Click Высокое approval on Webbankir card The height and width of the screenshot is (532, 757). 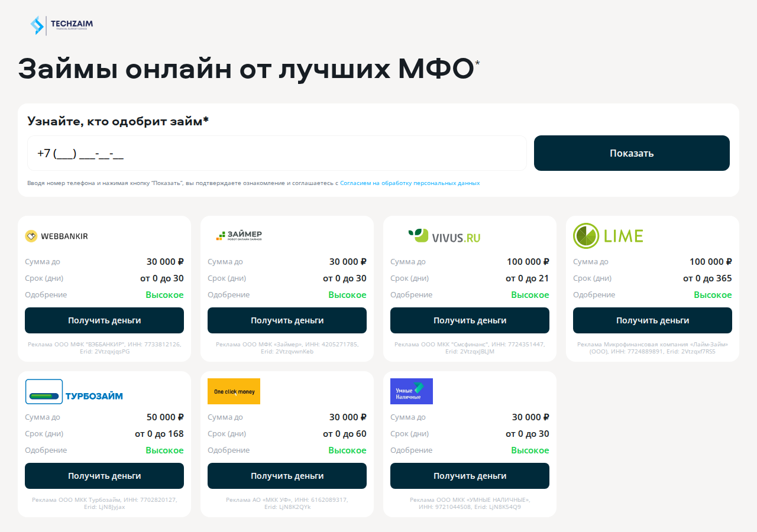164,295
